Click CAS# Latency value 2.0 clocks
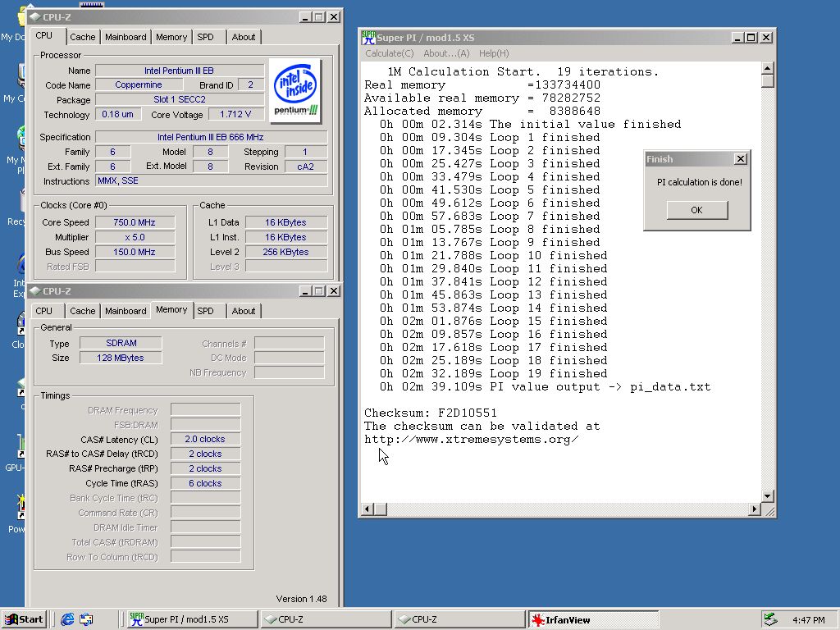 click(x=205, y=440)
